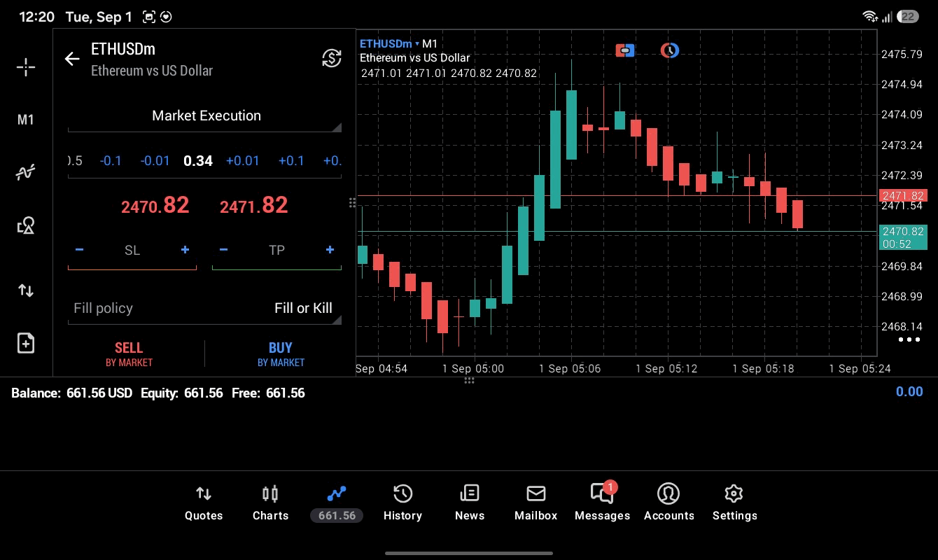Switch to the Quotes tab
This screenshot has width=938, height=560.
(x=204, y=503)
